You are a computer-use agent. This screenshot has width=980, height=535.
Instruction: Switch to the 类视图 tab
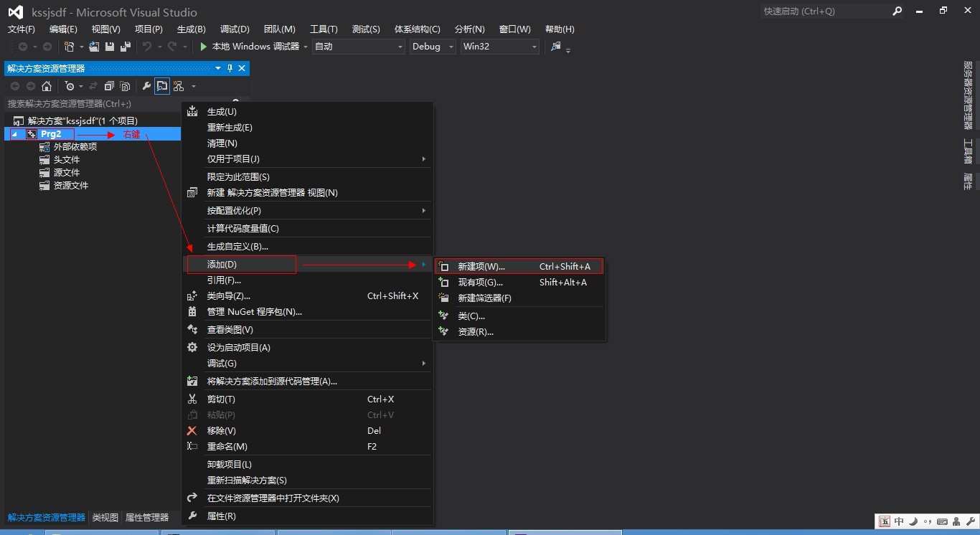(105, 518)
